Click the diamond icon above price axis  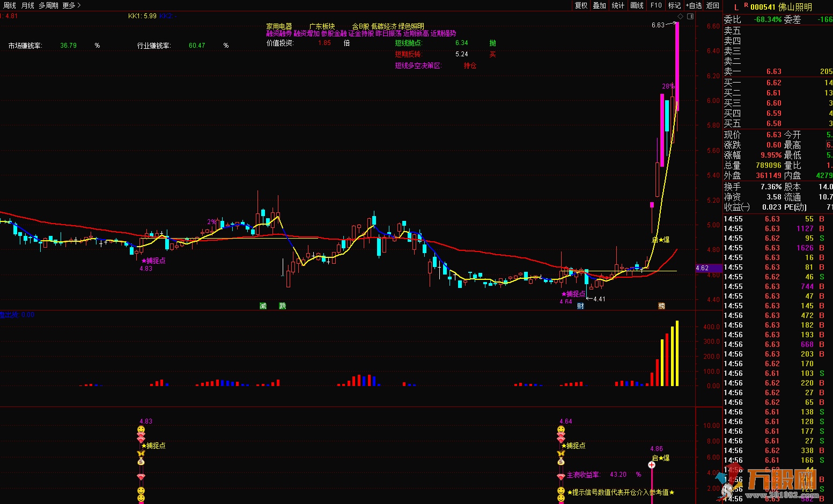681,16
